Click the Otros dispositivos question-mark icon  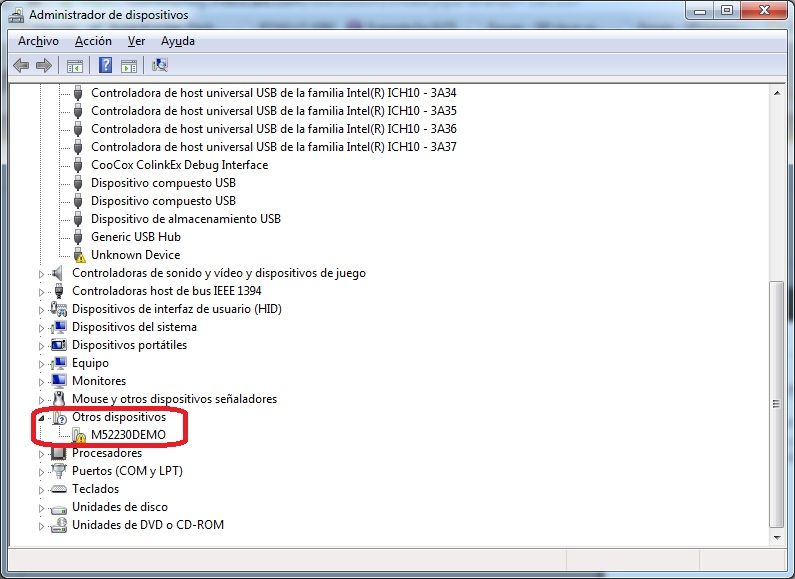click(59, 417)
